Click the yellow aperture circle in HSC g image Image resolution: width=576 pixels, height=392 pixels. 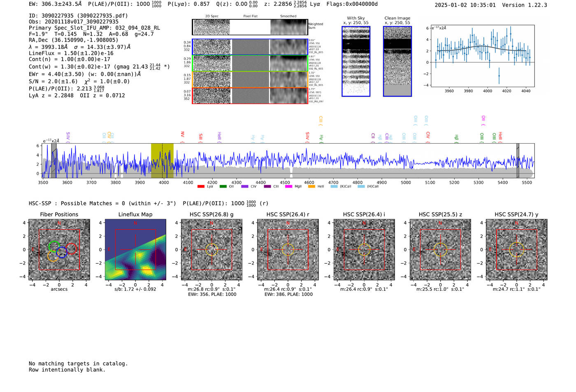(x=211, y=249)
